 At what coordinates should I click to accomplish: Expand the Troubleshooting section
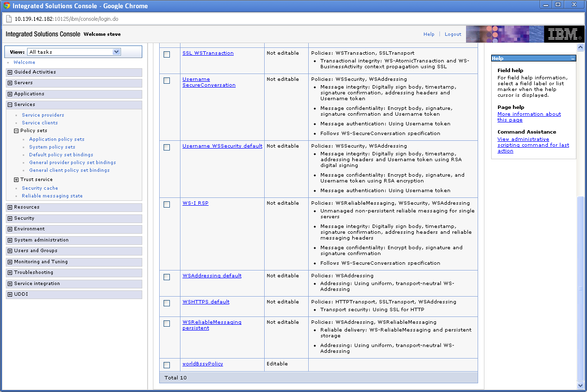pos(10,272)
